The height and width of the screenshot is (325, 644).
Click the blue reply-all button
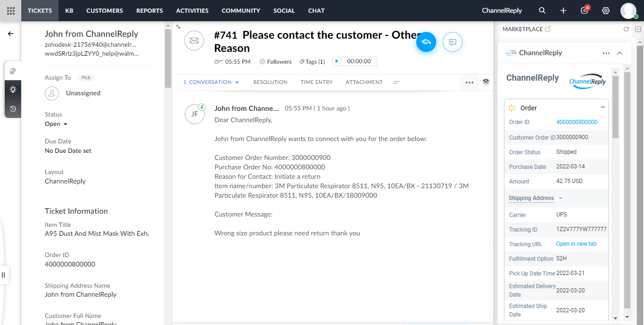point(426,42)
